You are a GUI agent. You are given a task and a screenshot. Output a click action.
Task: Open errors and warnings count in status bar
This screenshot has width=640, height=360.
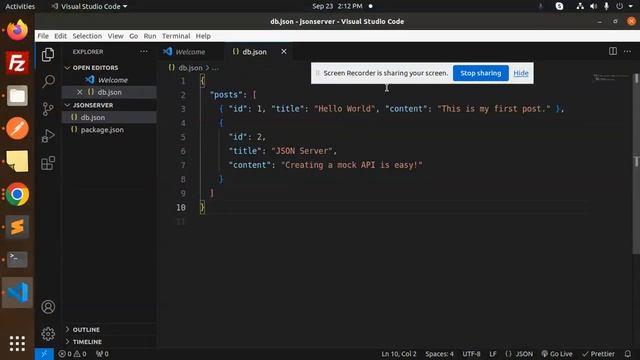pyautogui.click(x=72, y=354)
